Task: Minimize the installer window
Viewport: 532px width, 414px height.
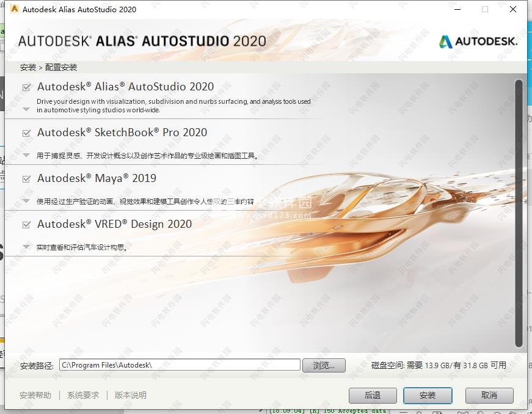Action: pos(457,9)
